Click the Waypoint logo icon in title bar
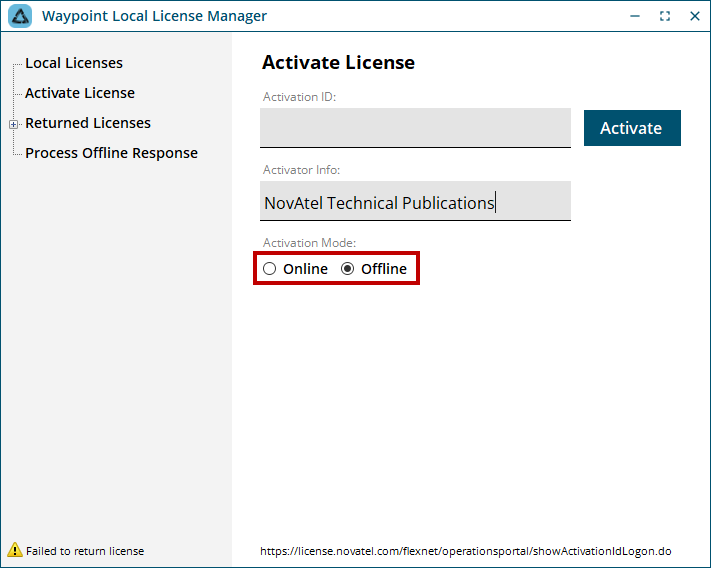This screenshot has height=568, width=711. [x=20, y=16]
